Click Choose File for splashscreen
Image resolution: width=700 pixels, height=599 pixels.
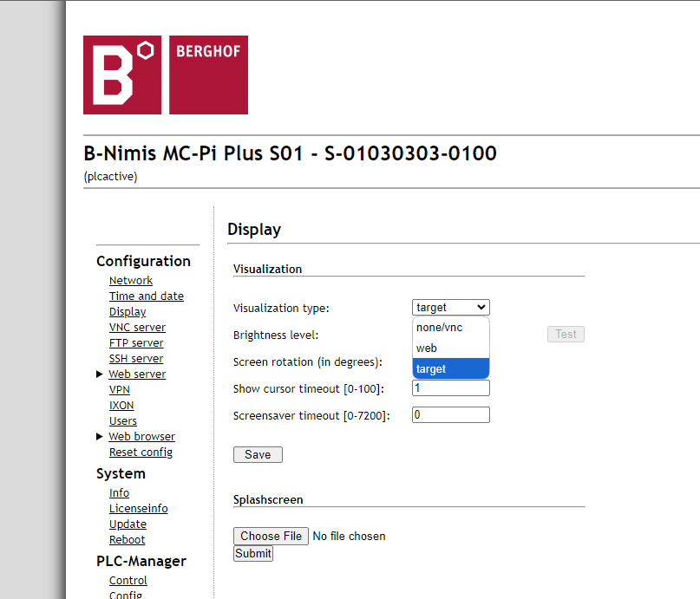click(x=271, y=536)
